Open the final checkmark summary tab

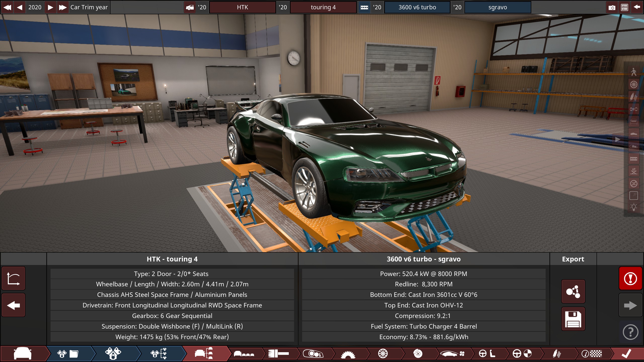tap(626, 354)
